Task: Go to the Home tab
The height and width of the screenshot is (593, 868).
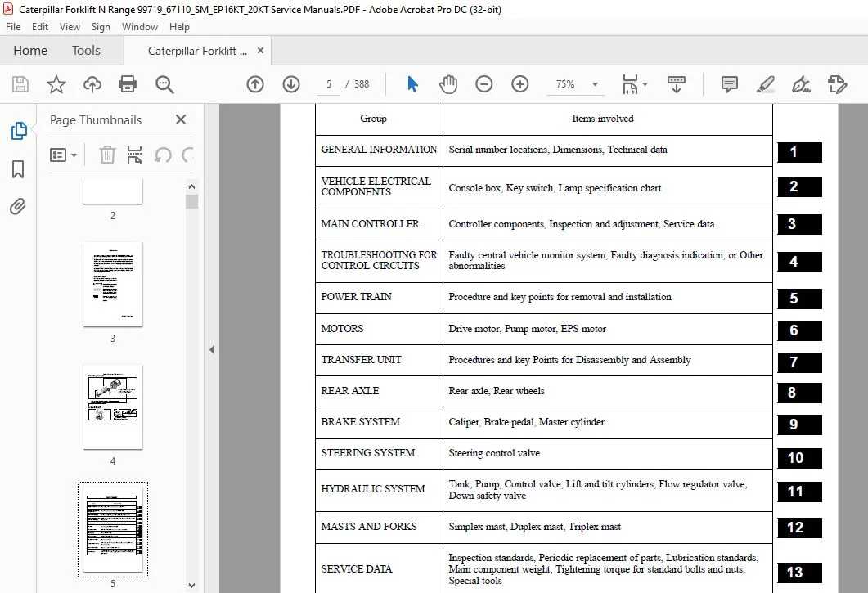Action: [x=30, y=51]
